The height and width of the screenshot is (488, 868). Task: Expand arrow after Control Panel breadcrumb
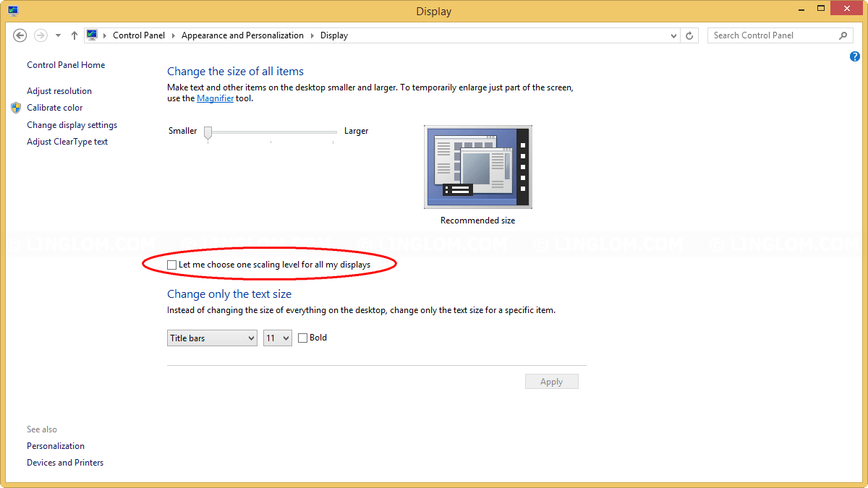(174, 35)
